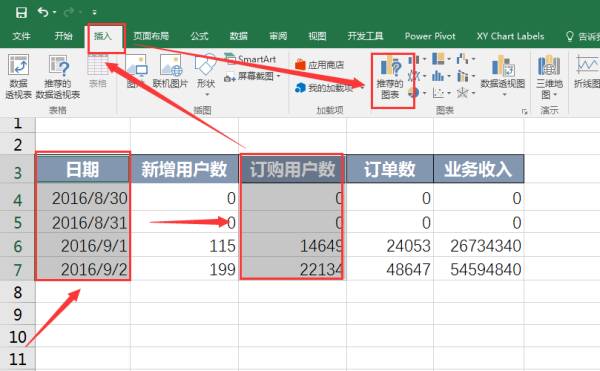Screen dimensions: 600x371
Task: Click cell containing 54594840
Action: pyautogui.click(x=479, y=269)
